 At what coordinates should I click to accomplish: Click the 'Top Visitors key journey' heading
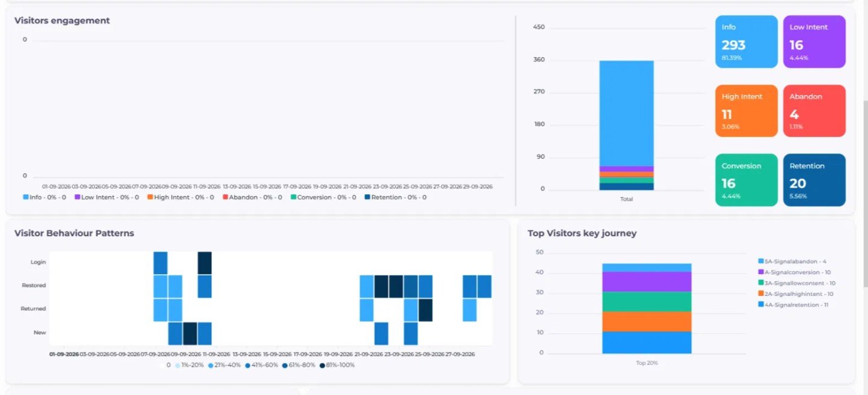[582, 233]
